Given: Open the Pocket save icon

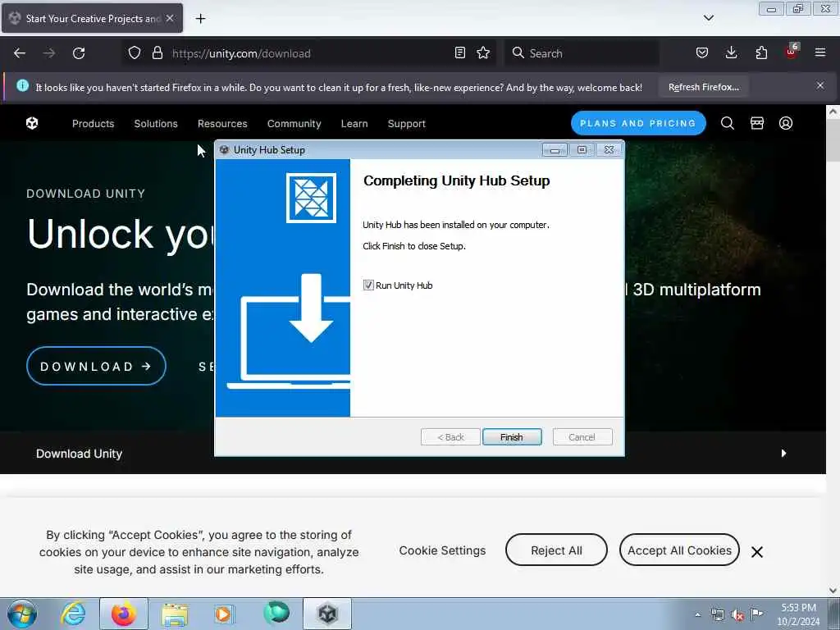Looking at the screenshot, I should [702, 52].
